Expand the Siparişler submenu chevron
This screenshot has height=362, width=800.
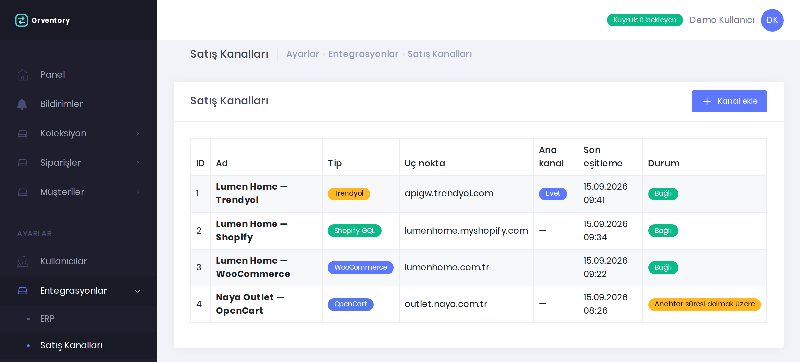(x=138, y=163)
